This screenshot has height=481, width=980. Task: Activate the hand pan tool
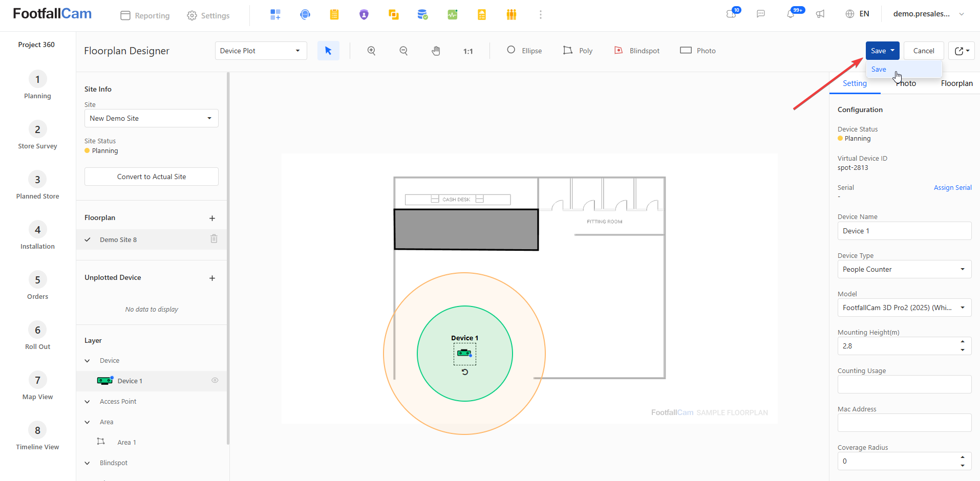(436, 51)
